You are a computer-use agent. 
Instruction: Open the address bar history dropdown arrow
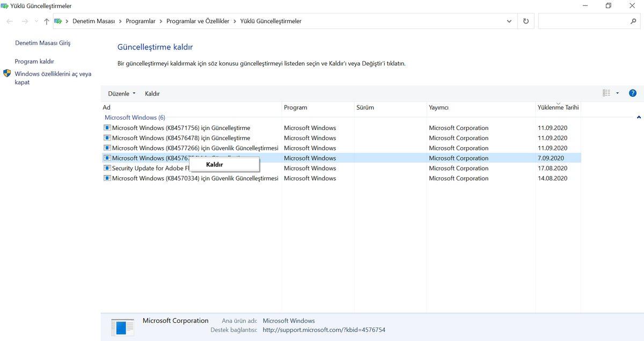click(508, 21)
